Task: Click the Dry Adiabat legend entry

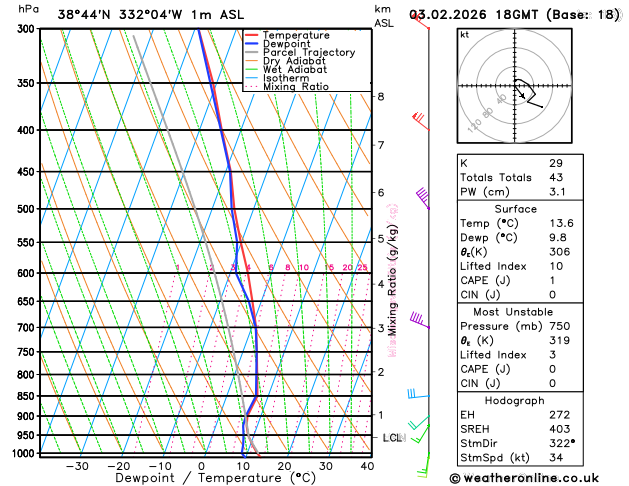Action: click(285, 61)
